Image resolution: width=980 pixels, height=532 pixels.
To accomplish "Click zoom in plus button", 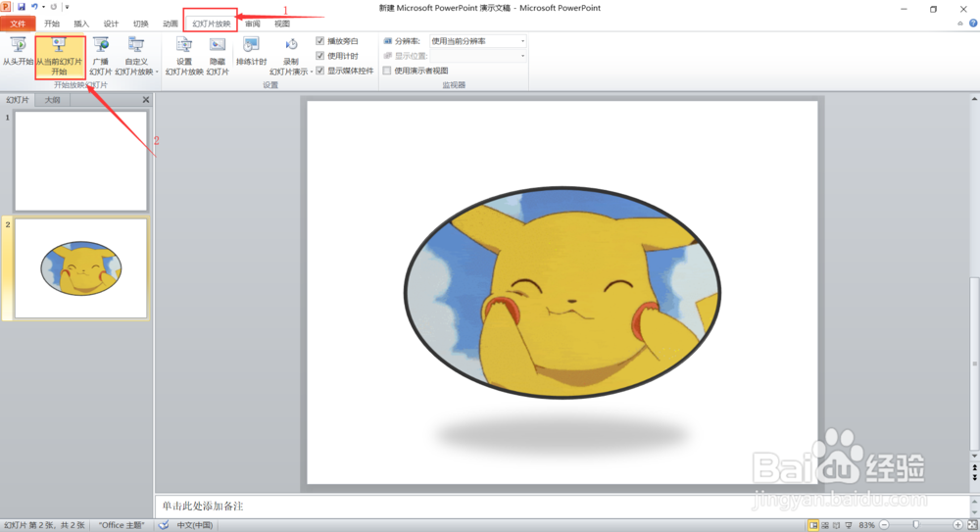I will [x=957, y=525].
